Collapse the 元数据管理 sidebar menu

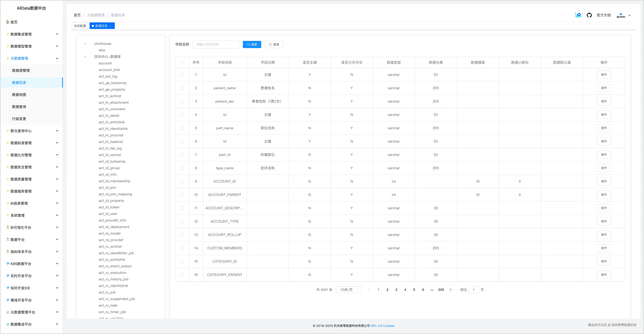pyautogui.click(x=57, y=59)
